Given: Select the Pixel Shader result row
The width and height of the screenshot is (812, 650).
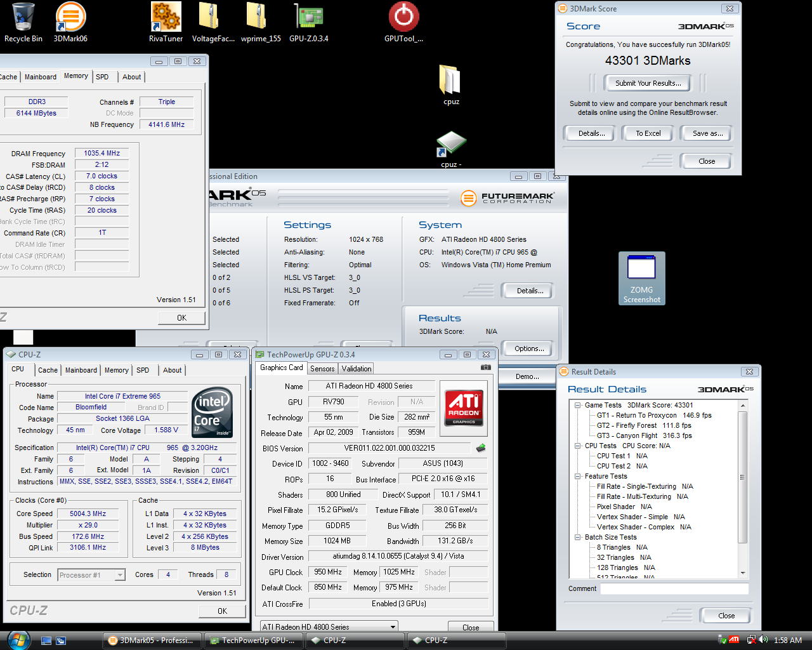Looking at the screenshot, I should point(624,507).
